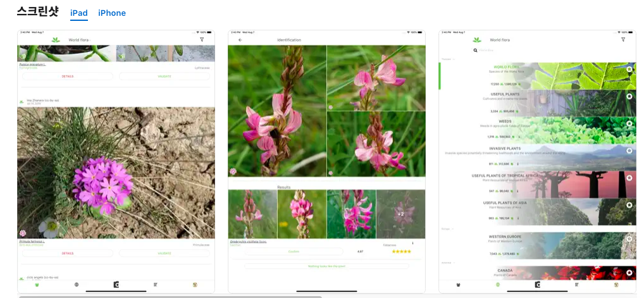Tap VALIDATE under the Primula farinosa post
Image resolution: width=644 pixels, height=298 pixels.
point(164,253)
